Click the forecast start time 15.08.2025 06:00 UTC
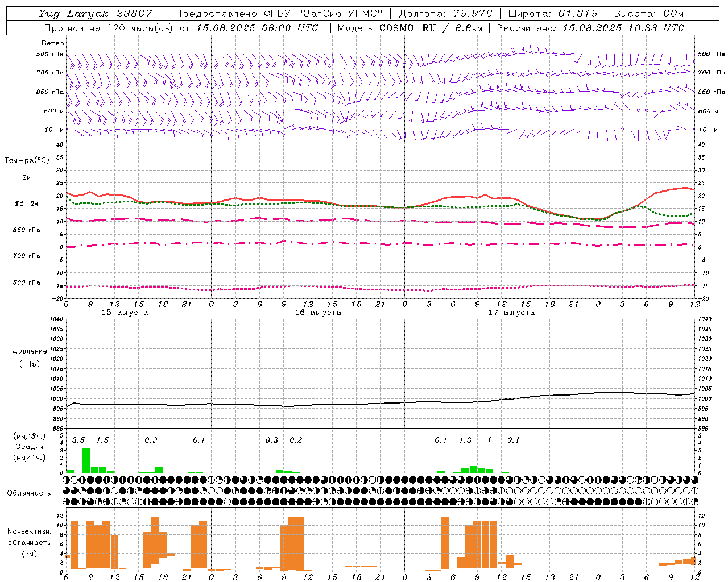Viewport: 728px width, 582px height. point(257,28)
